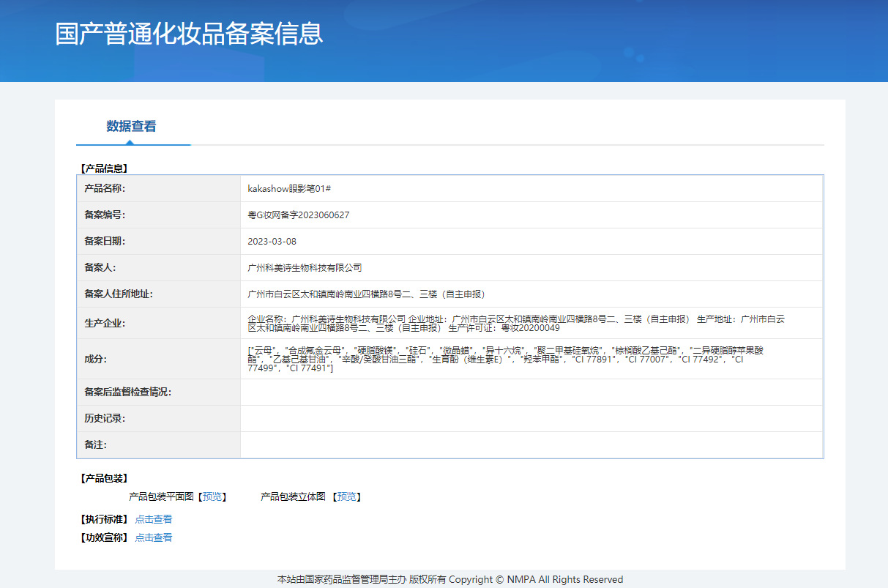This screenshot has width=888, height=588.
Task: Select the product name kakashow眼影笔01#
Action: click(x=290, y=189)
